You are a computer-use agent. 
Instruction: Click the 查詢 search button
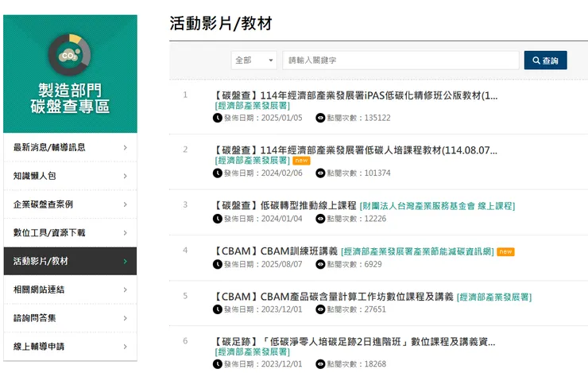[546, 60]
